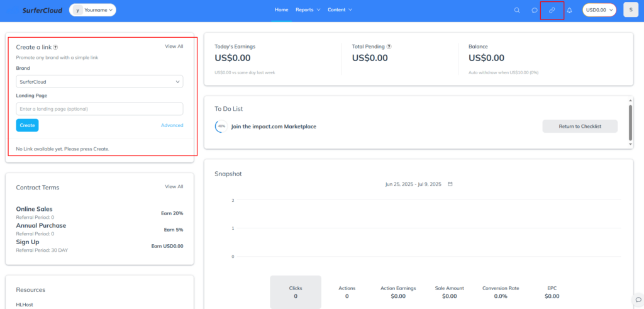Select the Action Earnings metric tile
This screenshot has width=644, height=309.
pyautogui.click(x=398, y=292)
